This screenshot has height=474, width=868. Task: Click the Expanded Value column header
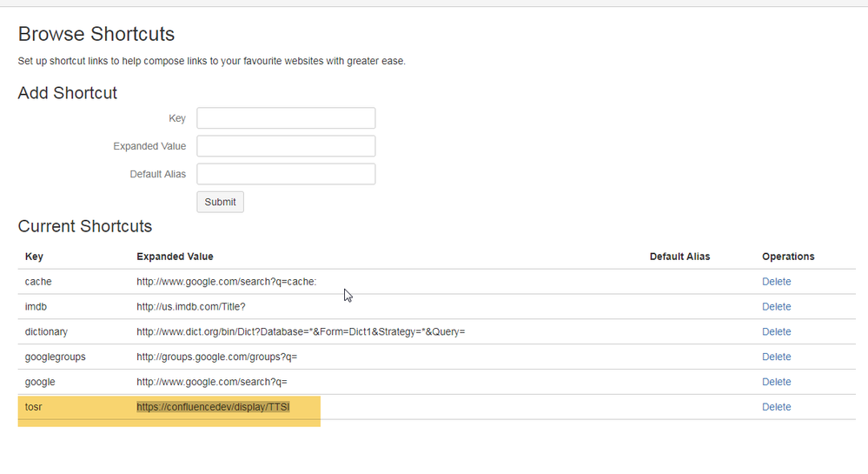175,257
